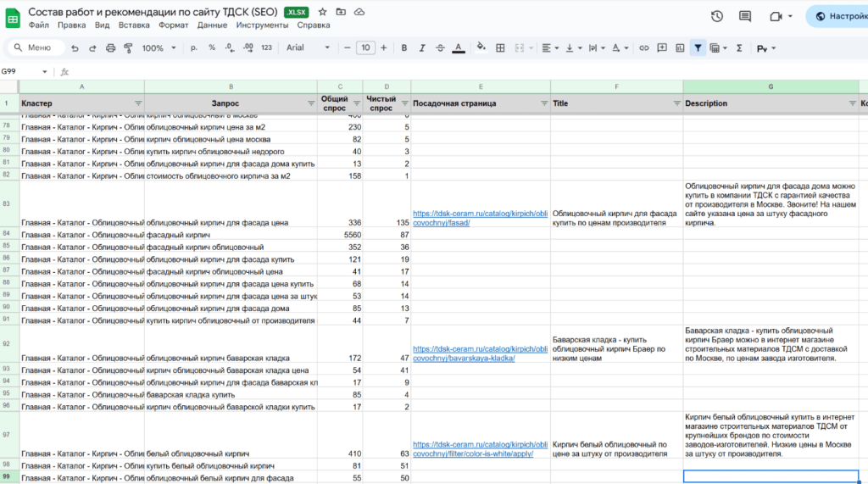Screen dimensions: 868x484
Task: Open the Файл menu
Action: click(39, 25)
